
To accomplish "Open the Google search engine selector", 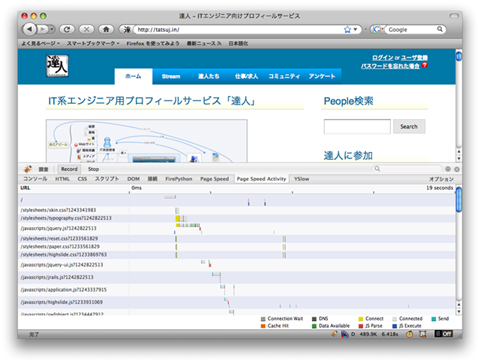I will pos(378,30).
